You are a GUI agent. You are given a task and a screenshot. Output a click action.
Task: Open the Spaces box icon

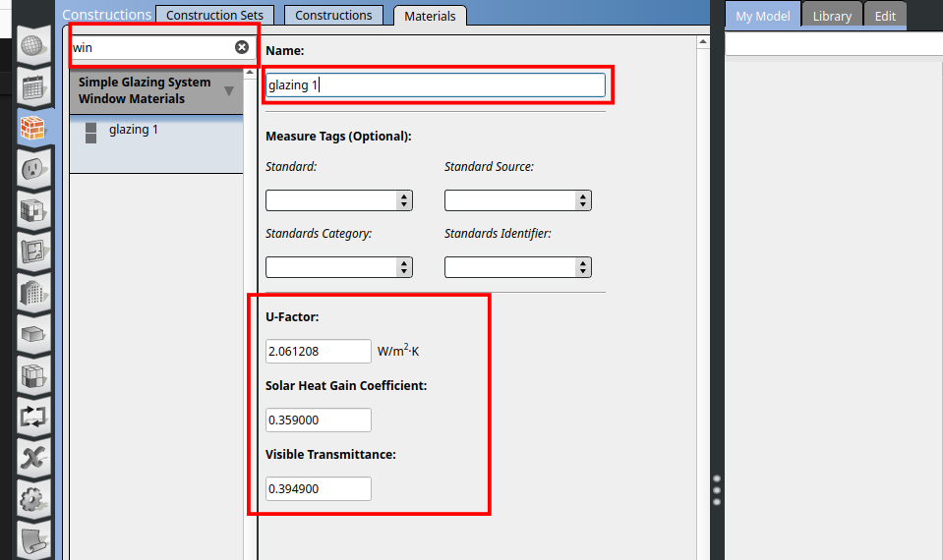tap(33, 334)
